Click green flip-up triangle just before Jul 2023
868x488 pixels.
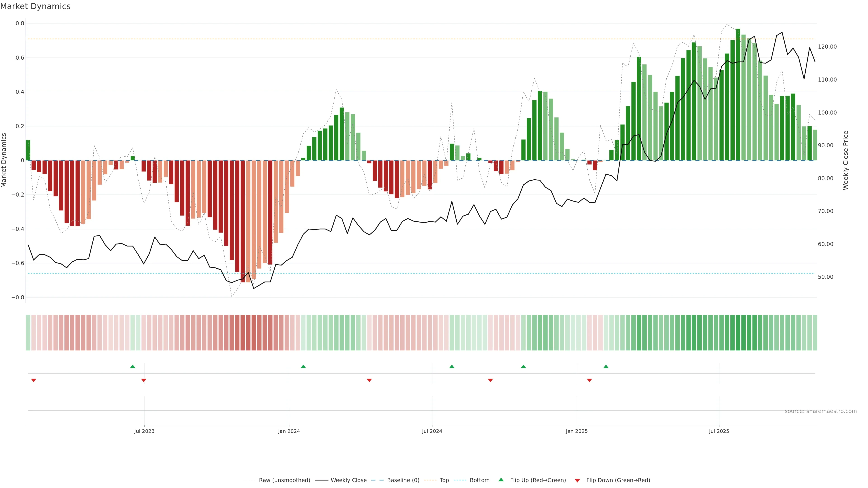(132, 366)
